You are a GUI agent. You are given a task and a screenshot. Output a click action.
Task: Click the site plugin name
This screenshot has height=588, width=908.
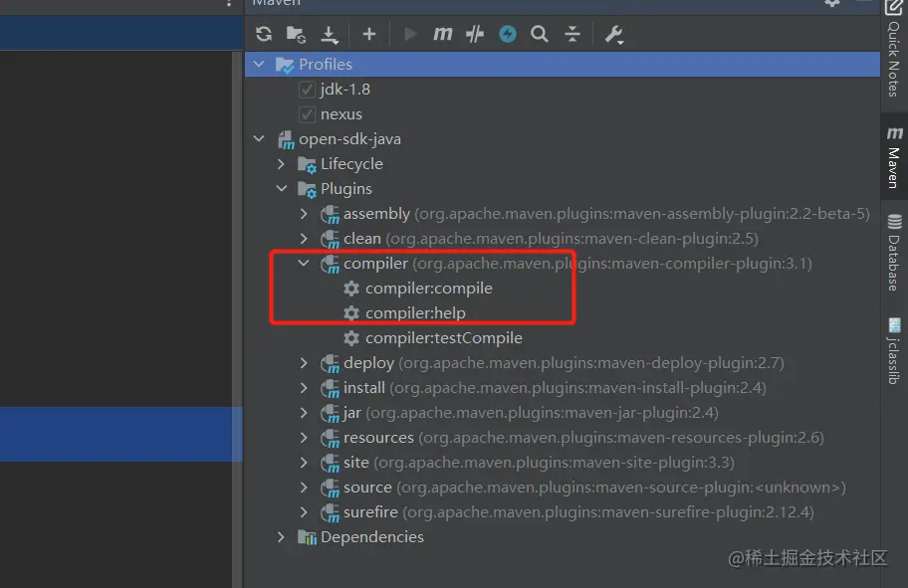(x=356, y=463)
